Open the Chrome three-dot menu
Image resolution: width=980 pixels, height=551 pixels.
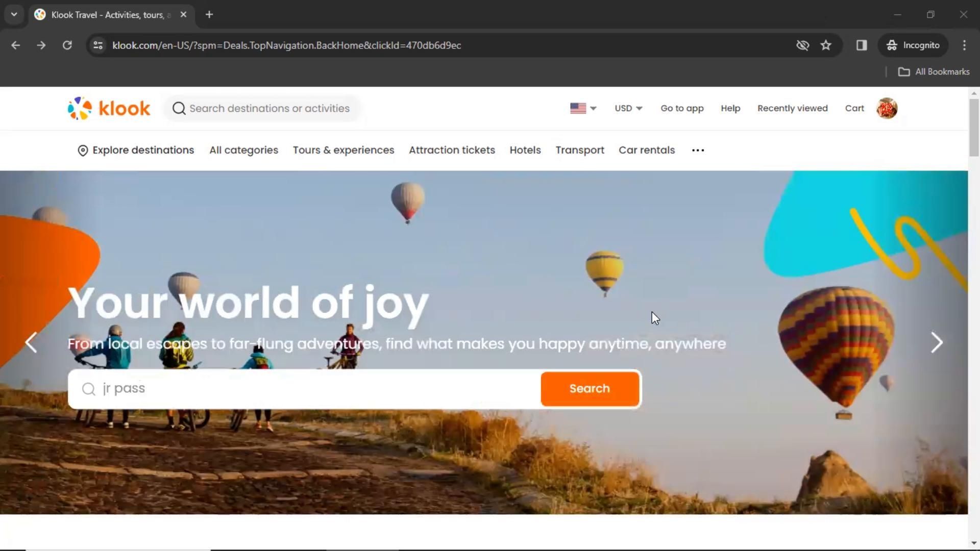[x=964, y=45]
